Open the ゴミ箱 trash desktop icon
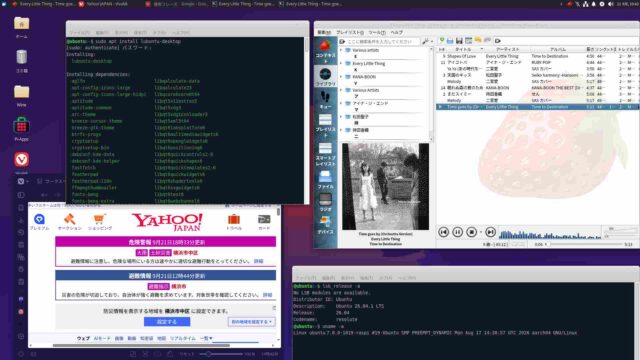Screen dimensions: 640x360 [x=22, y=61]
